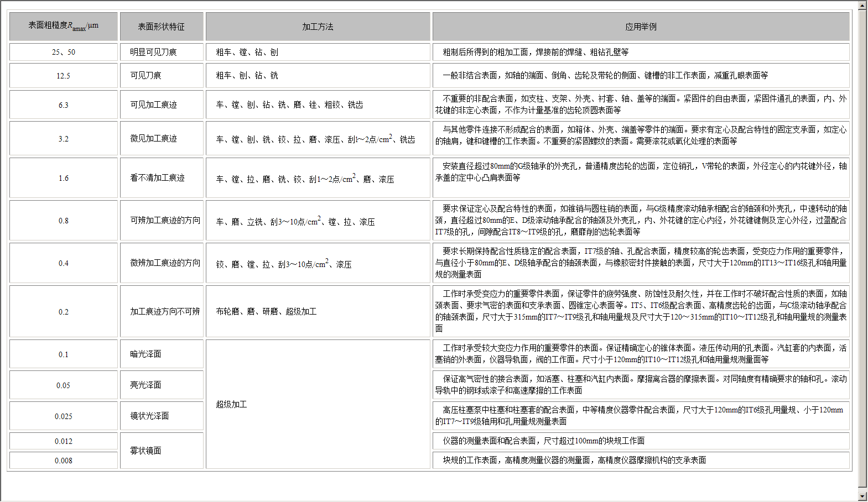Select the 12.5 roughness value cell
This screenshot has width=868, height=502.
[64, 76]
